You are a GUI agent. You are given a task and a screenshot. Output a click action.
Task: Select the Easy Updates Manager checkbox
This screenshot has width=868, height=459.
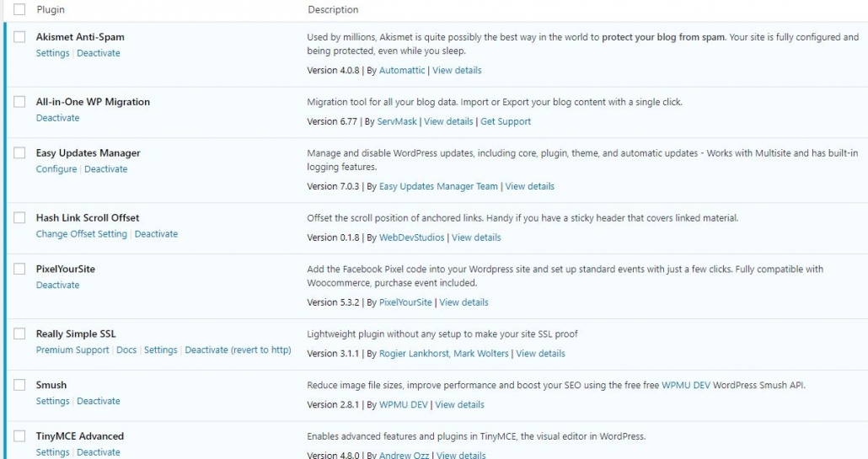(19, 152)
